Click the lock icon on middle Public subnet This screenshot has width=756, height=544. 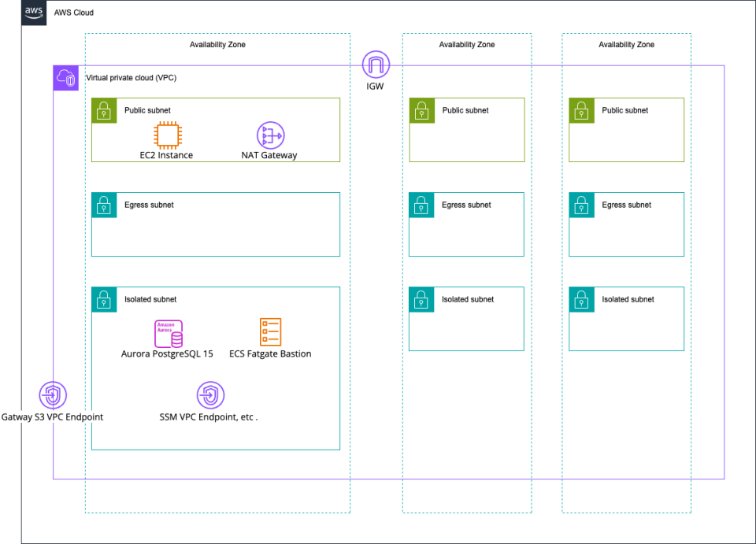click(x=421, y=110)
